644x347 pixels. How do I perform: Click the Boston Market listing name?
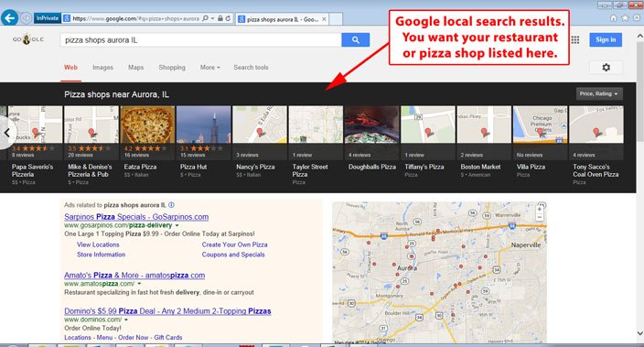tap(480, 167)
